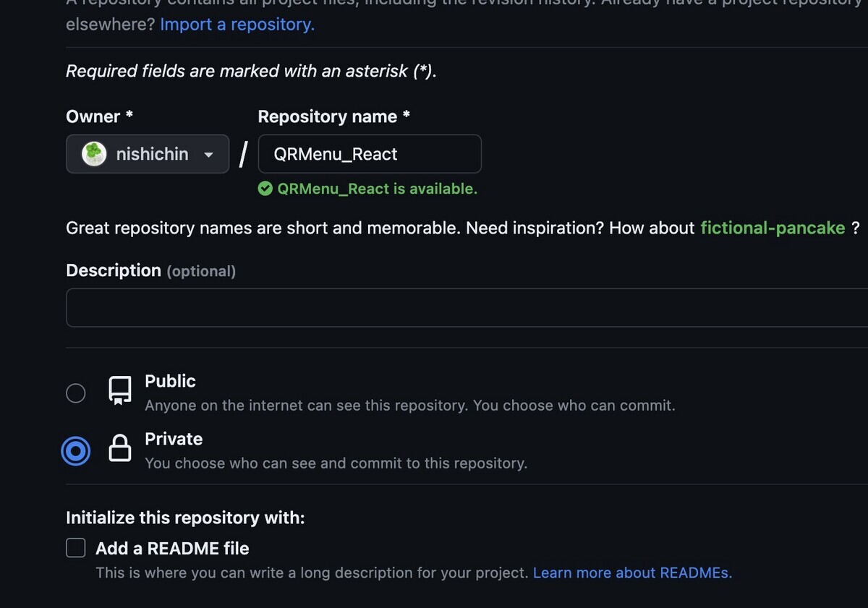
Task: Select the Private radio button
Action: (76, 451)
